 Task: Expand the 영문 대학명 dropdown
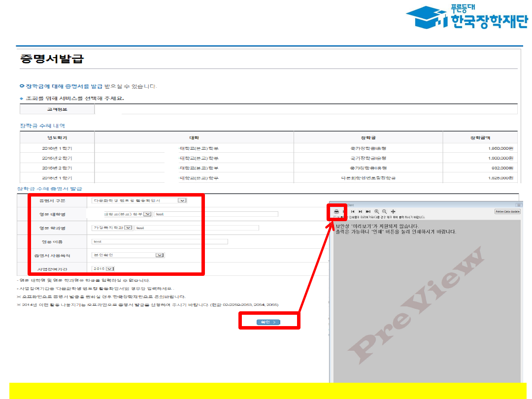[148, 214]
